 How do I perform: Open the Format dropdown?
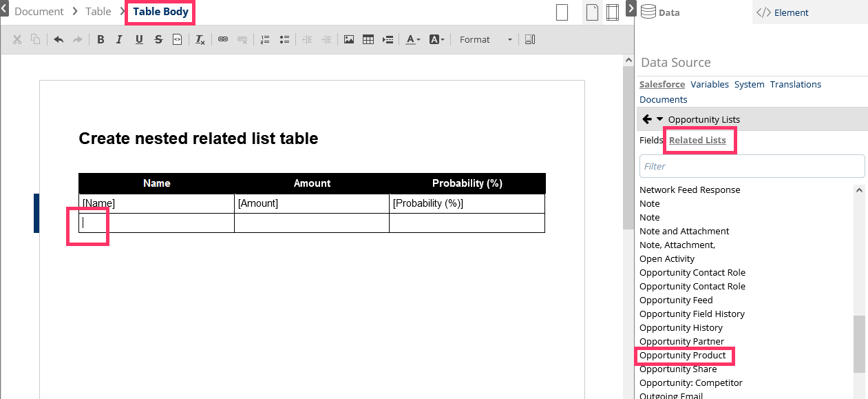(485, 40)
